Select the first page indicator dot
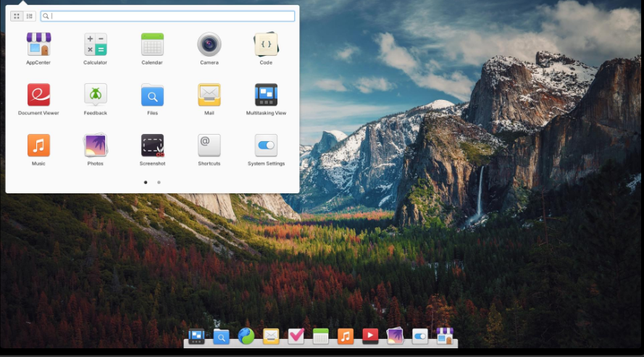This screenshot has height=357, width=644. pos(146,182)
